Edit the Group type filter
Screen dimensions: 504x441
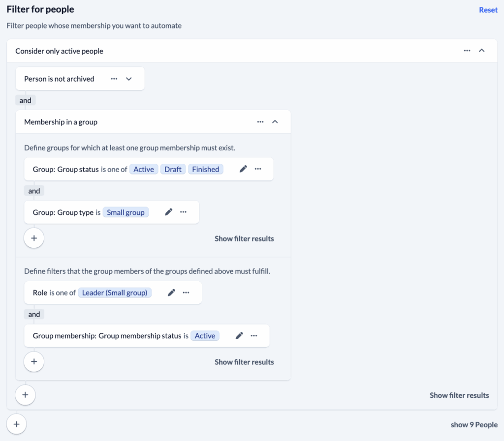(168, 212)
